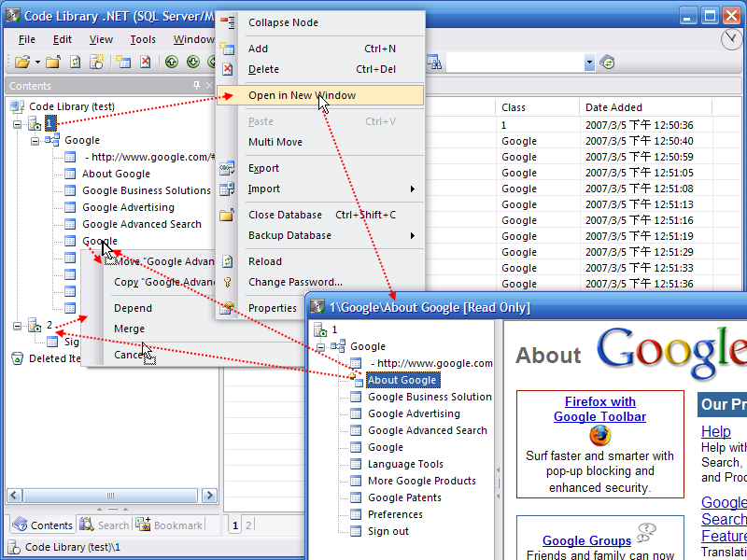Collapse the Google node in About Google window
Image resolution: width=747 pixels, height=560 pixels.
point(320,347)
